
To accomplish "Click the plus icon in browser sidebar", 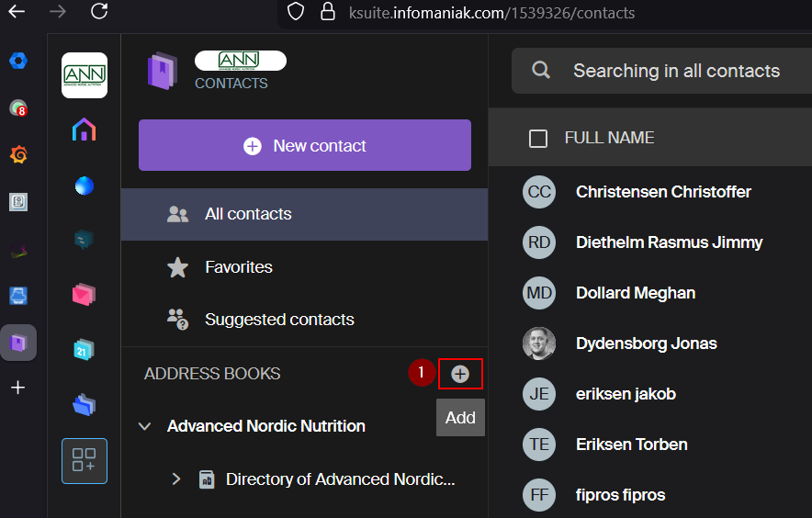I will pyautogui.click(x=17, y=388).
